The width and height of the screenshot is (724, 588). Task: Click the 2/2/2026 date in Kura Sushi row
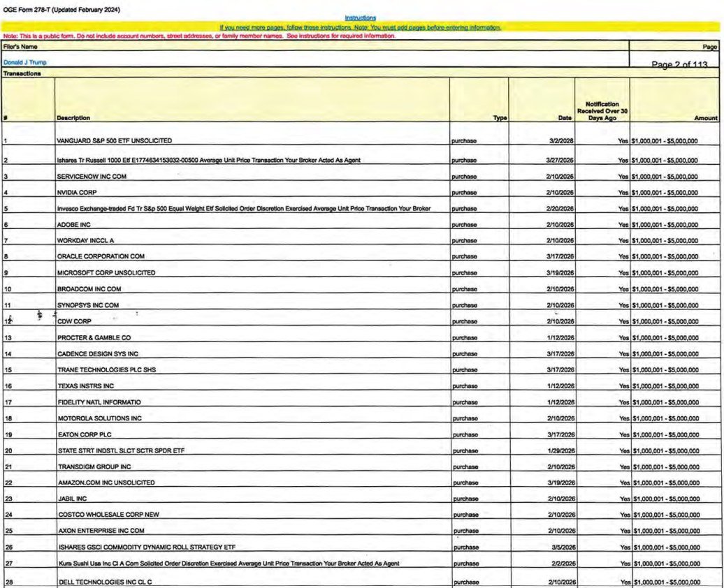[x=563, y=564]
